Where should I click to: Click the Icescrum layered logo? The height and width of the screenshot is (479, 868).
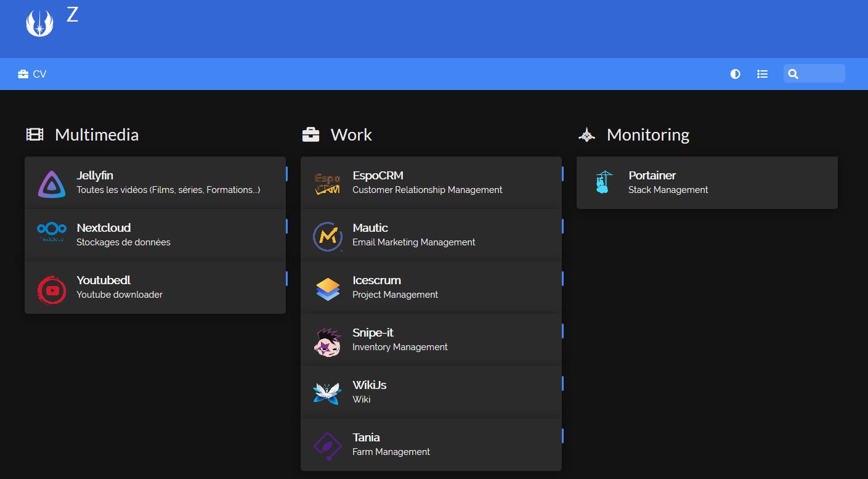pyautogui.click(x=328, y=289)
